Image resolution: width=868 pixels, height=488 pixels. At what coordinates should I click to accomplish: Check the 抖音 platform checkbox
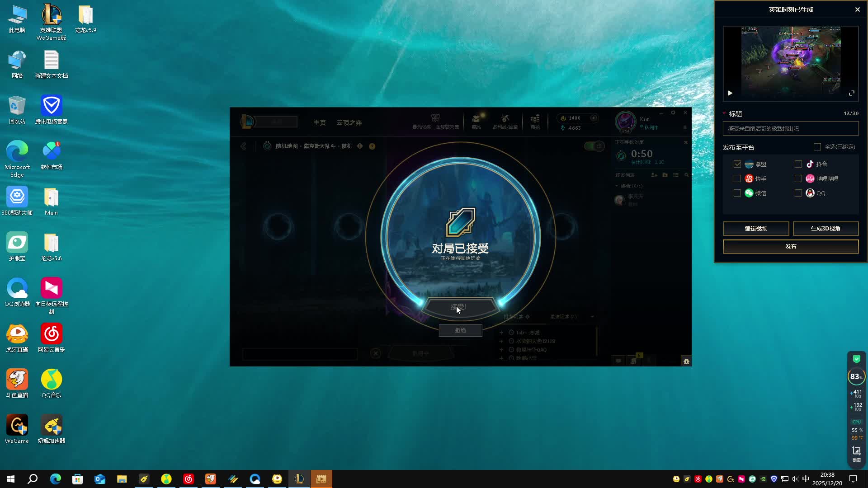798,164
